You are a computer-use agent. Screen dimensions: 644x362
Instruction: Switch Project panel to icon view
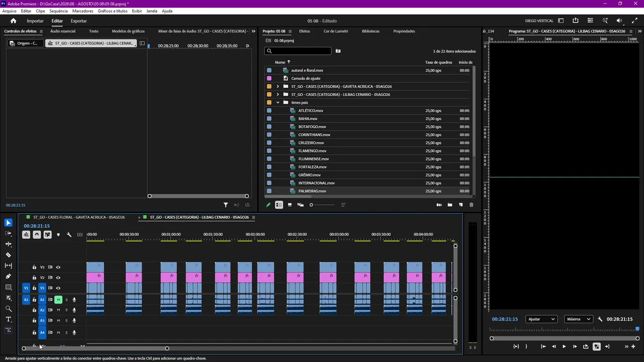[x=289, y=205]
